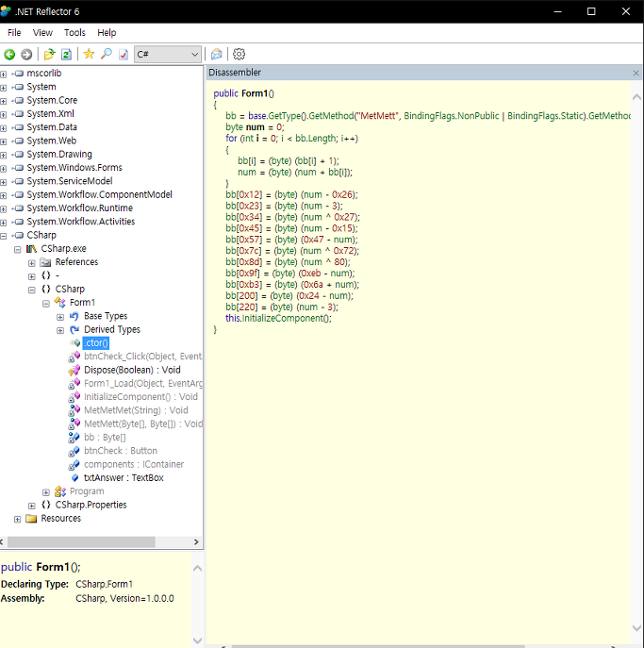The image size is (644, 648).
Task: Select the InitializeComponent() method
Action: point(140,397)
